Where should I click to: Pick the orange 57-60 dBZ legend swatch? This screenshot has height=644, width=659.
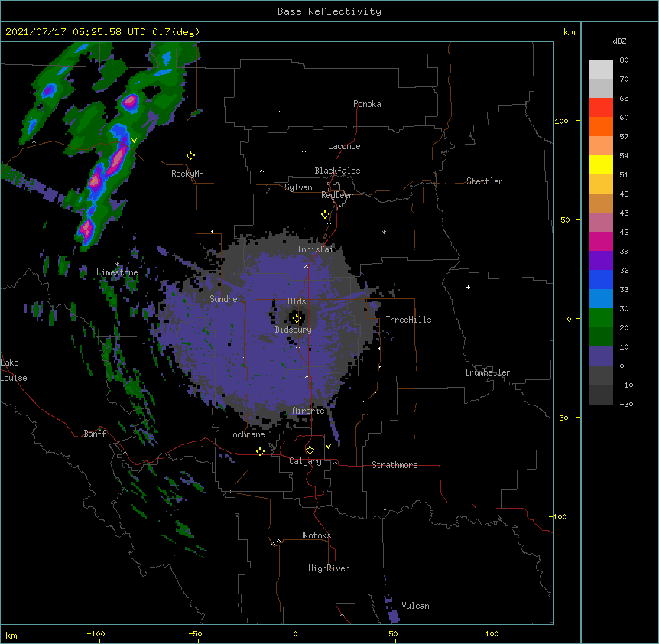coord(601,126)
